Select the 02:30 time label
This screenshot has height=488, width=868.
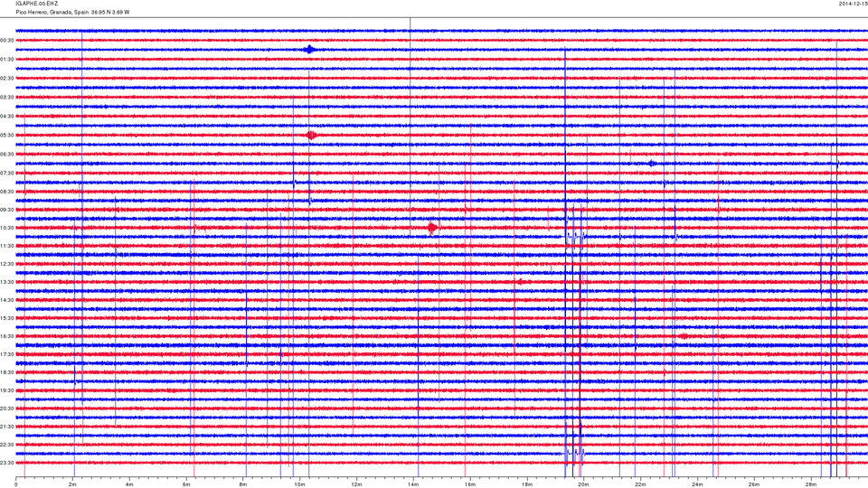[7, 79]
